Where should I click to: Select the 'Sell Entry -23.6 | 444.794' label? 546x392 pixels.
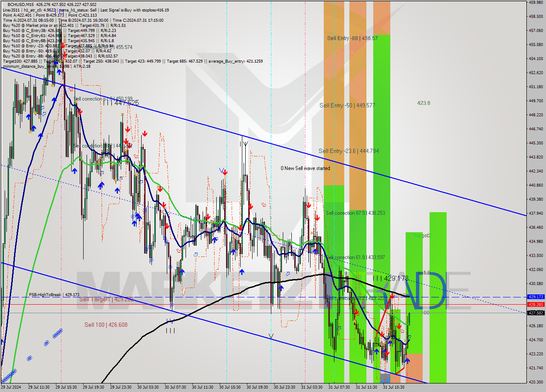tap(349, 151)
